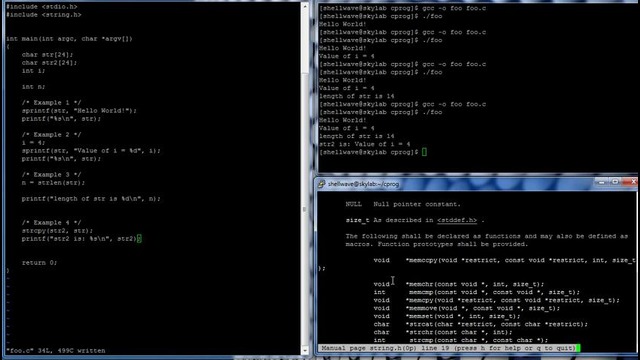640x360 pixels.
Task: Click the '/* Example 2 */' comment
Action: (51, 135)
